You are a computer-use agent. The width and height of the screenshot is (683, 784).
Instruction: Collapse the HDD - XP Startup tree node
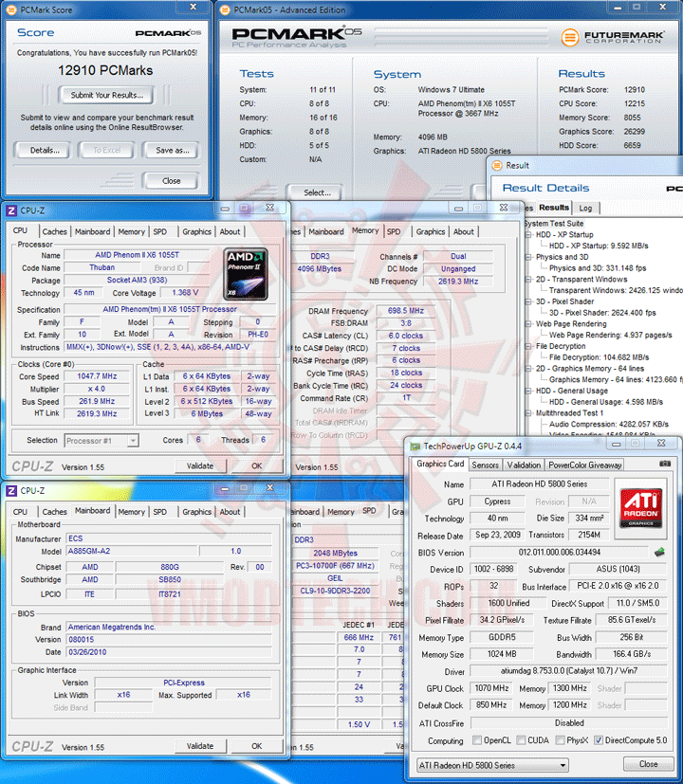pyautogui.click(x=527, y=234)
